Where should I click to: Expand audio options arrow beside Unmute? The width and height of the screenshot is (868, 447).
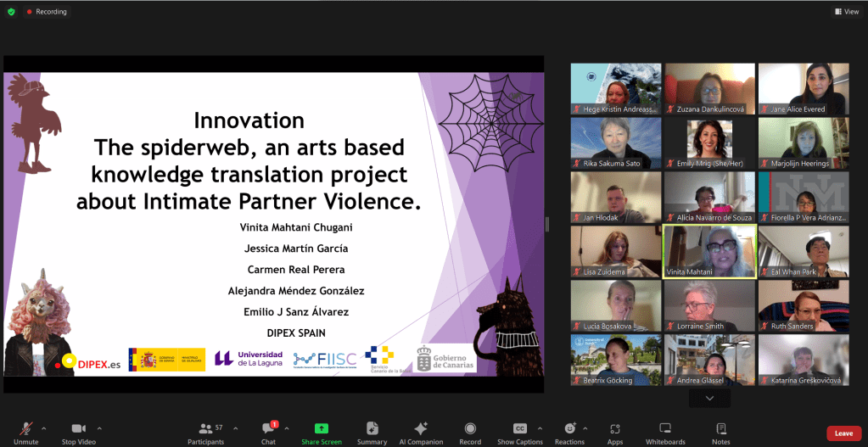point(44,427)
